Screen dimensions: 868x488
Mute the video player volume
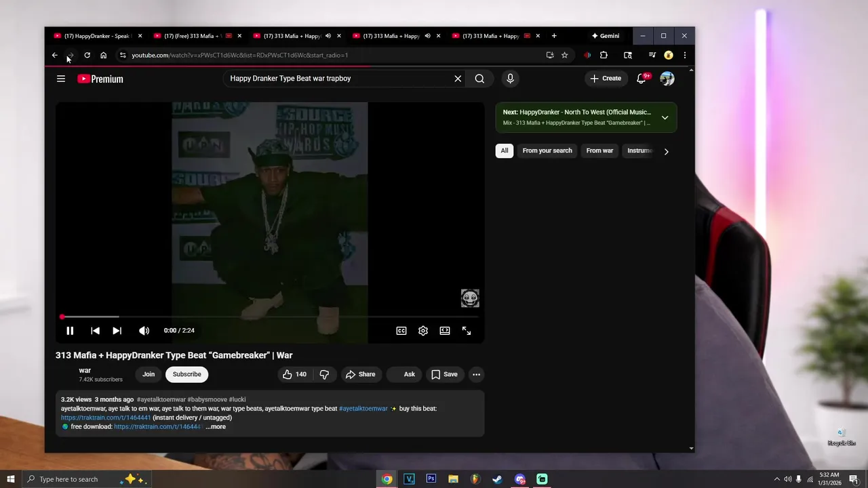144,331
